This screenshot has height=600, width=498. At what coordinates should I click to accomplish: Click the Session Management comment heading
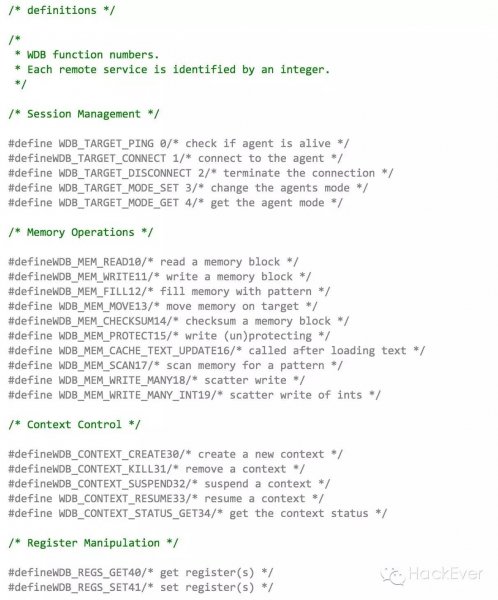(x=84, y=114)
